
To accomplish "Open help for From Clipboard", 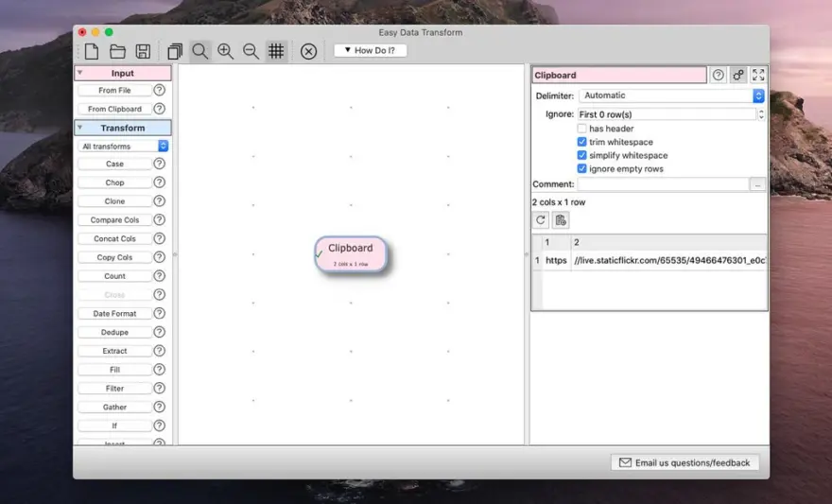I will pos(159,109).
